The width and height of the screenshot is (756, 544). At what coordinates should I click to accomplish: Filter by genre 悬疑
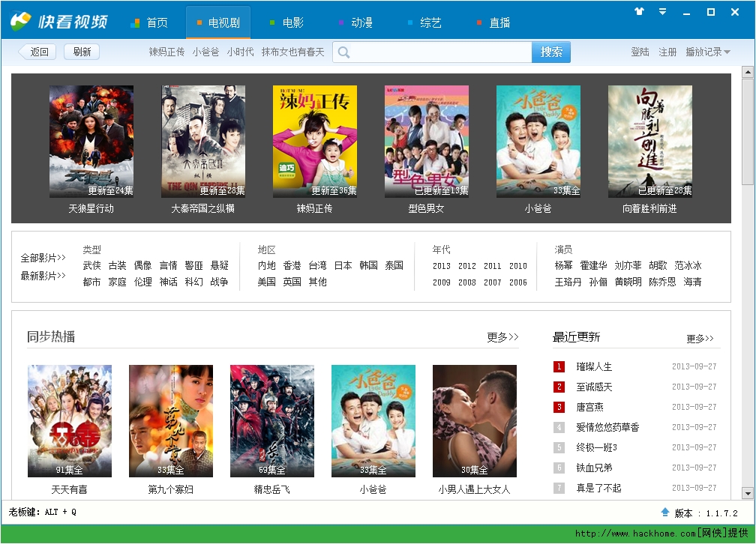(x=219, y=265)
